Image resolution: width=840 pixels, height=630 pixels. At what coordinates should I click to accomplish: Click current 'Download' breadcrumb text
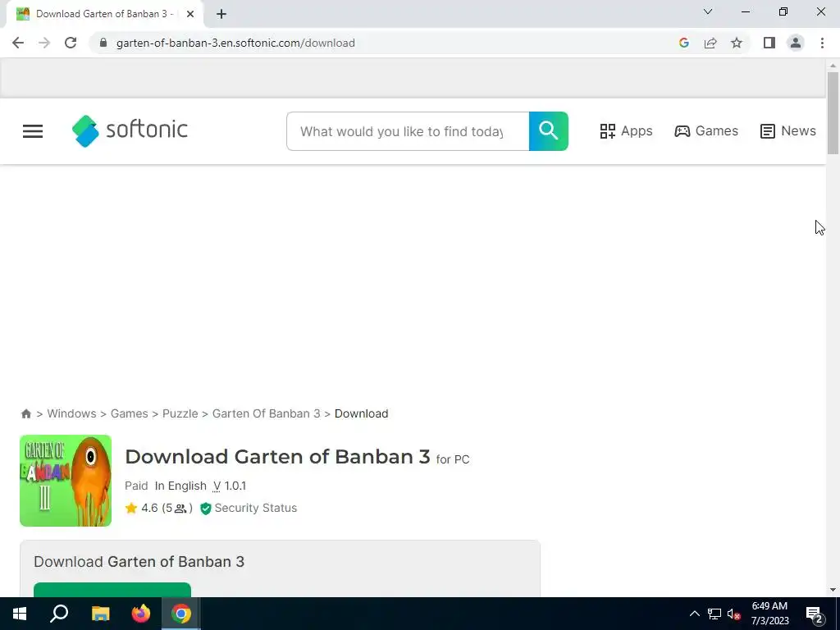tap(361, 413)
